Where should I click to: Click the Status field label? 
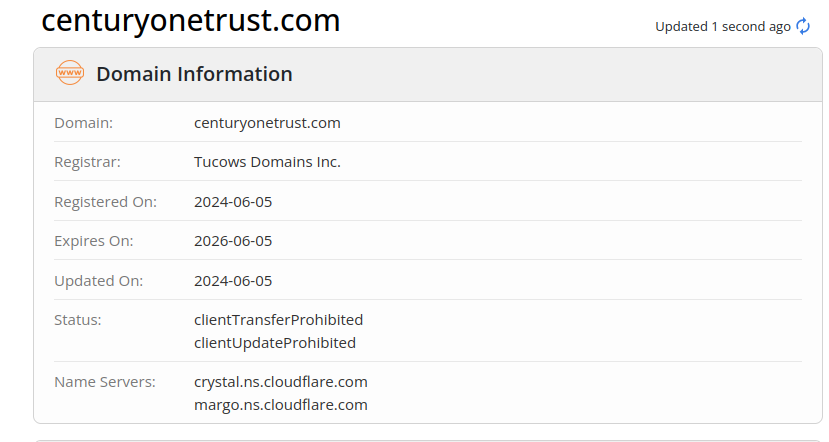(x=78, y=320)
